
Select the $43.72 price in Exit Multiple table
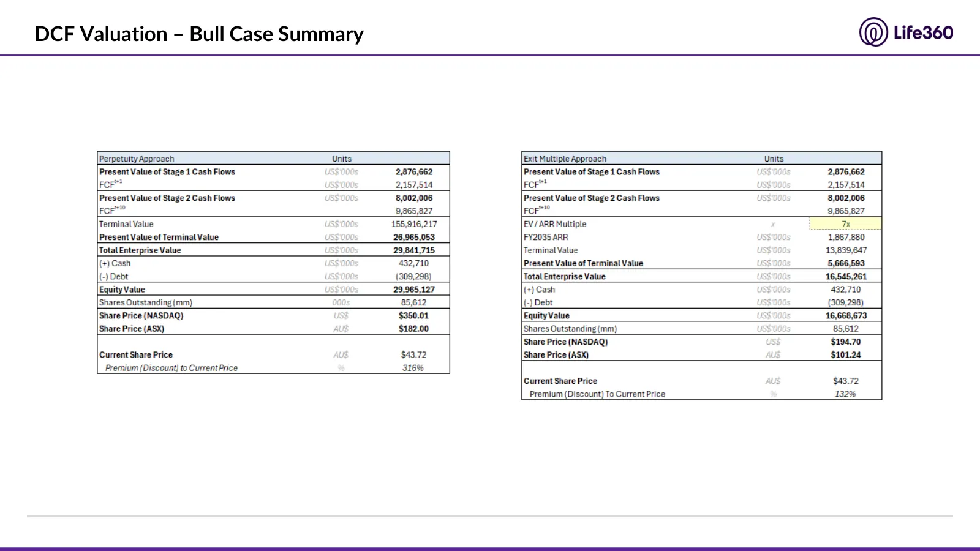pyautogui.click(x=846, y=381)
